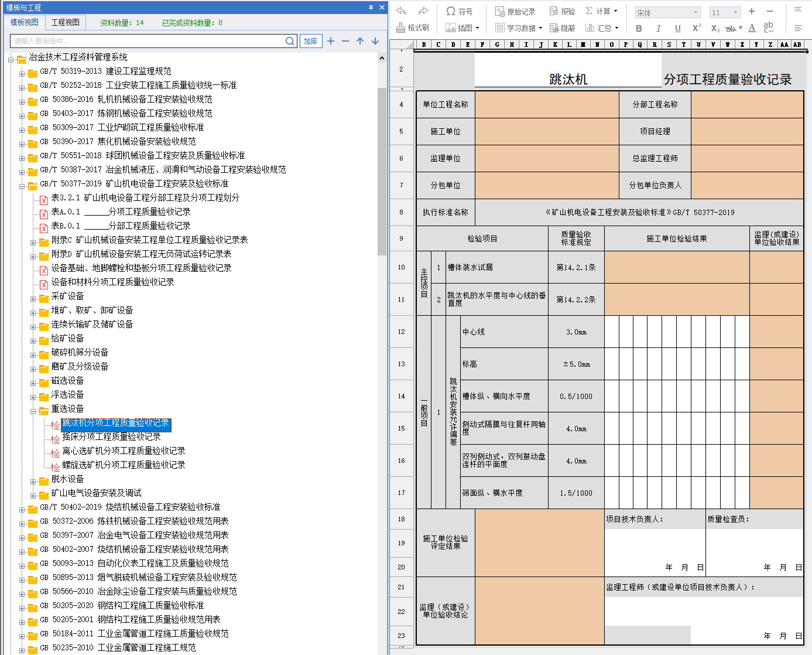Viewport: 812px width, 655px height.
Task: Apply bold formatting with B
Action: [639, 28]
